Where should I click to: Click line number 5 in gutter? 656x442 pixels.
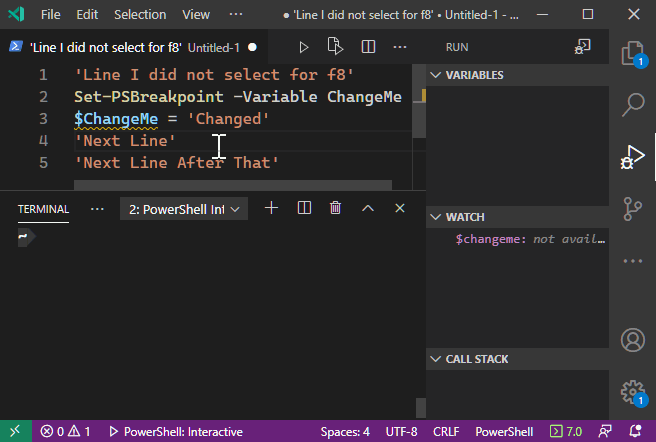(43, 162)
